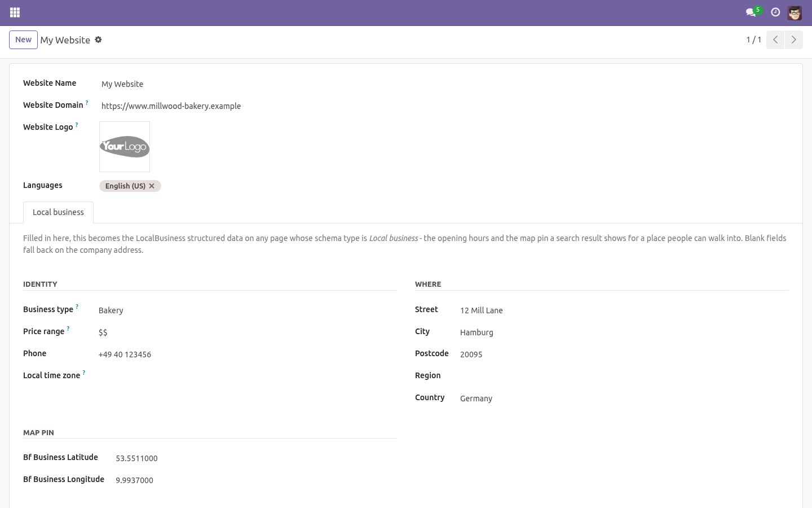
Task: Click the IDENTITY section heading
Action: 40,284
